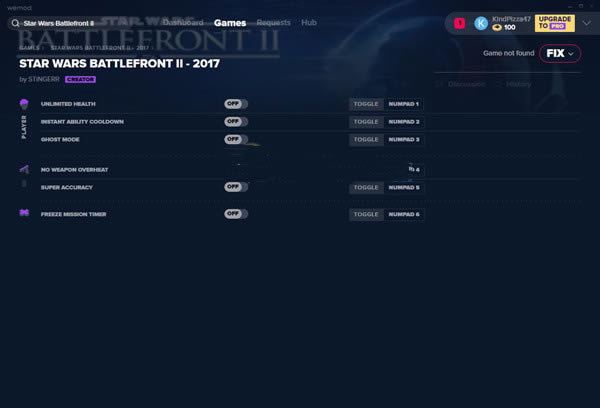The image size is (600, 408).
Task: Click the KindPizza47 user avatar
Action: point(481,22)
